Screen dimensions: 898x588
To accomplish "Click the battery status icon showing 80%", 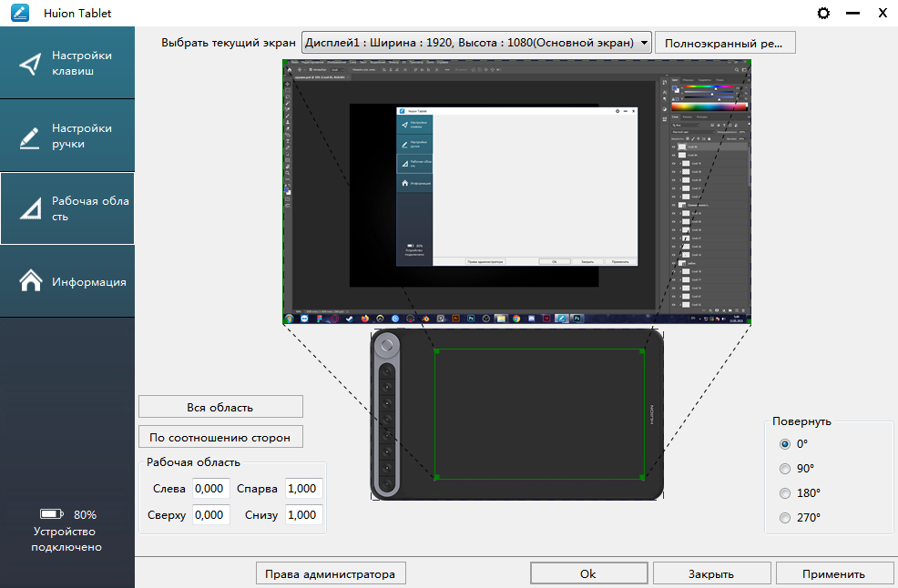I will [x=53, y=514].
